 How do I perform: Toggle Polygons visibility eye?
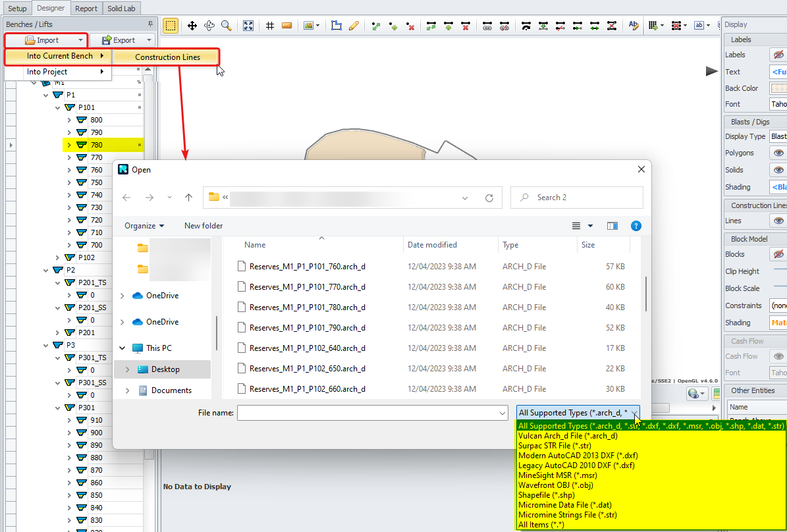click(x=778, y=153)
